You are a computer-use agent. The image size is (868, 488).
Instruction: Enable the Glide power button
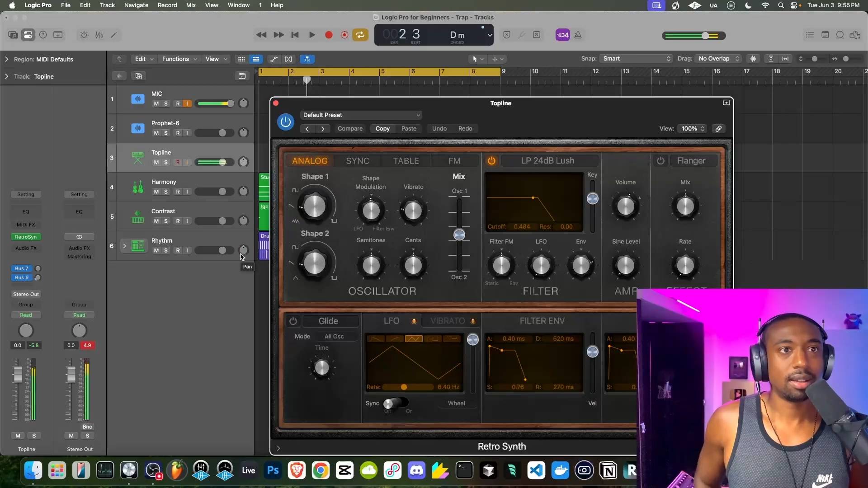click(293, 321)
